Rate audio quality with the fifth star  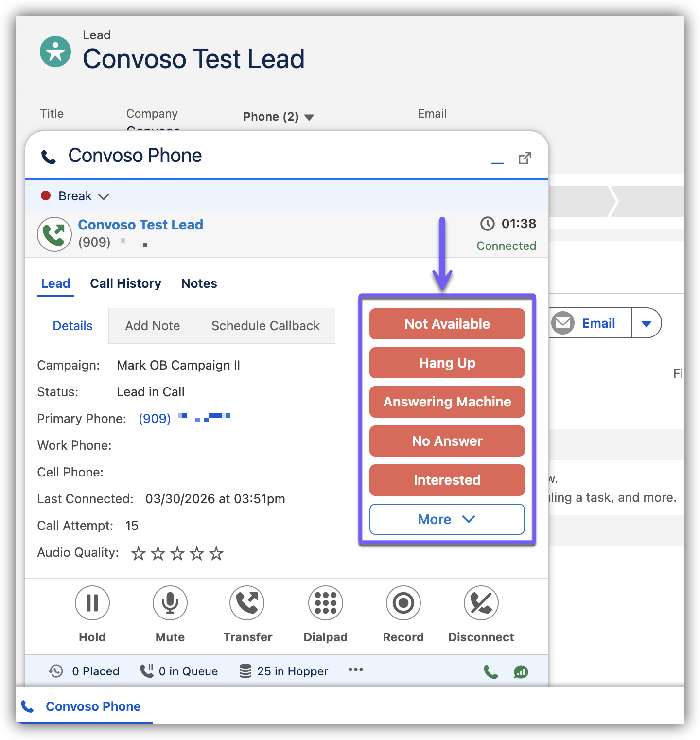[216, 553]
